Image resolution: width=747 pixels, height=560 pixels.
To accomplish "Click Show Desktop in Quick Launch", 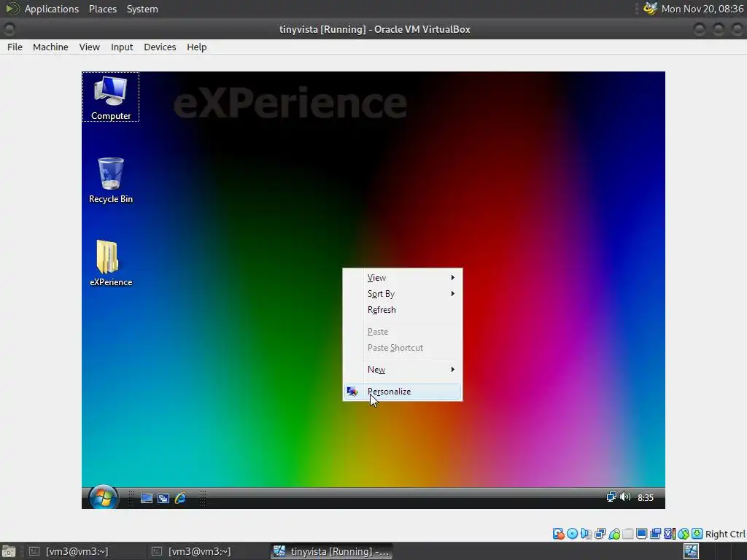I will click(146, 498).
